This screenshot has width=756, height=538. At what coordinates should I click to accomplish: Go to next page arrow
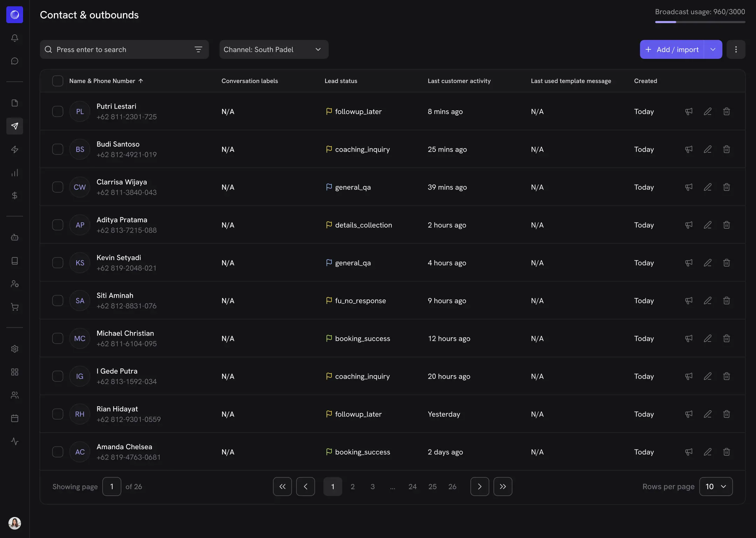tap(480, 487)
